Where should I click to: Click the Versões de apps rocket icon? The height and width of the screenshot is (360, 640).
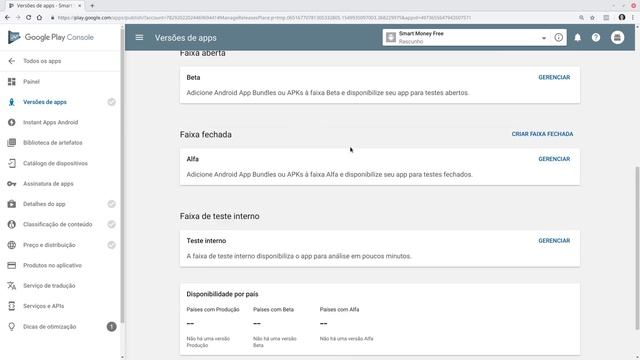[x=11, y=102]
